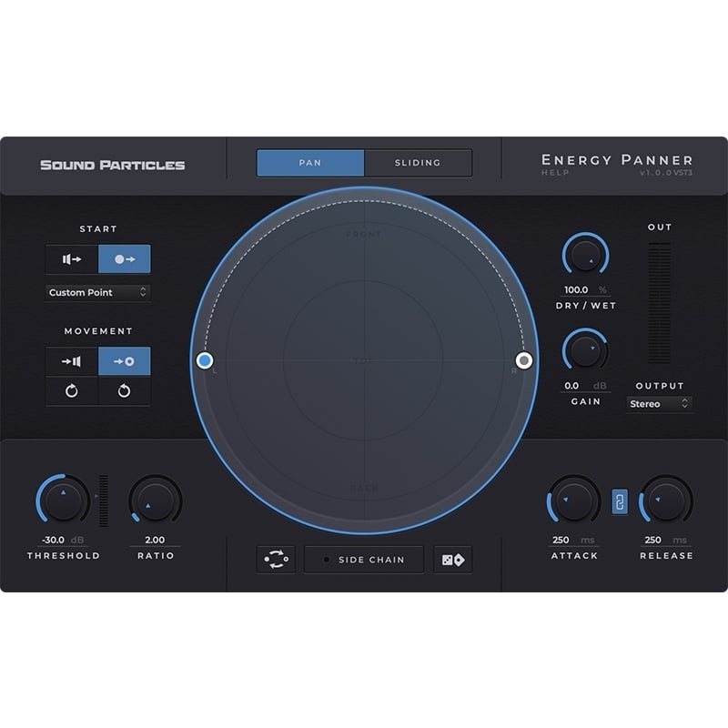
Task: Click the grey end point handle on the panner
Action: pos(524,360)
